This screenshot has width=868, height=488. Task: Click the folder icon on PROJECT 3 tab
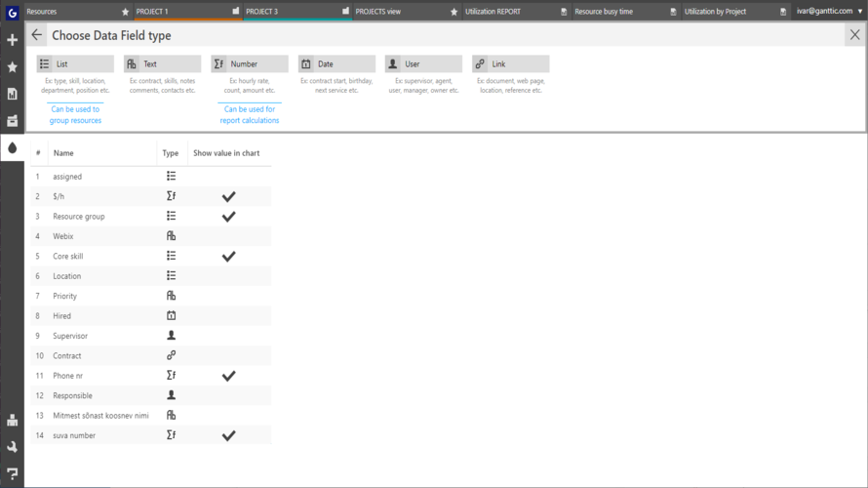[345, 11]
